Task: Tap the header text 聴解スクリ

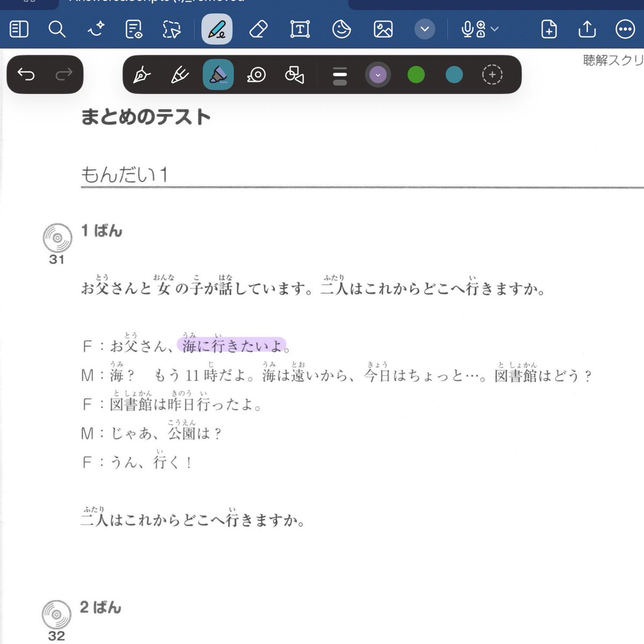Action: click(613, 60)
